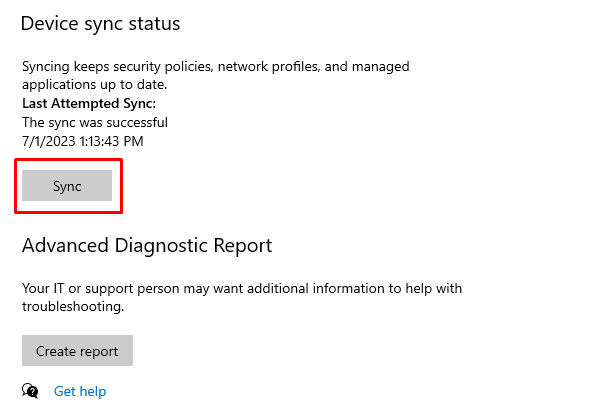Click the sync was successful status text
This screenshot has width=612, height=413.
pyautogui.click(x=95, y=123)
